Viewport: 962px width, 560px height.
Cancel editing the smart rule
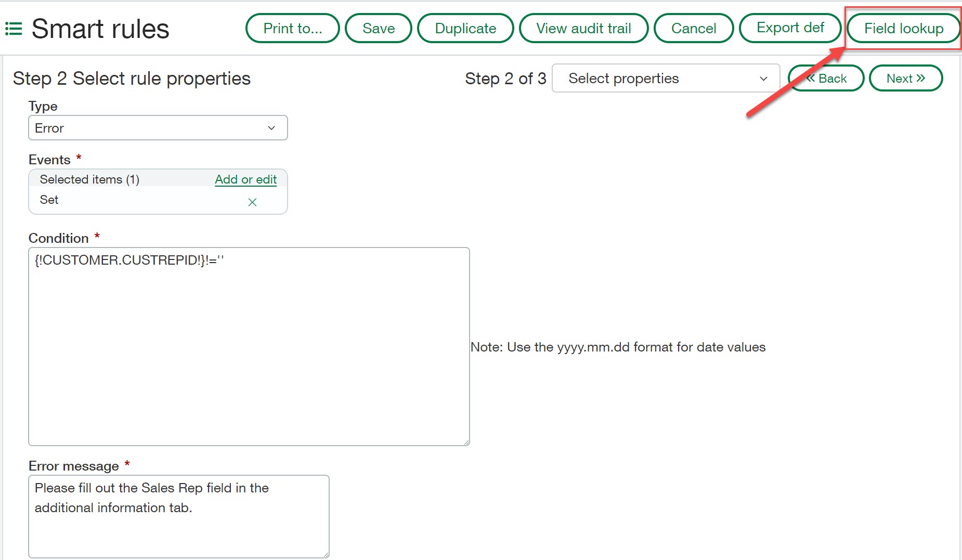tap(693, 29)
